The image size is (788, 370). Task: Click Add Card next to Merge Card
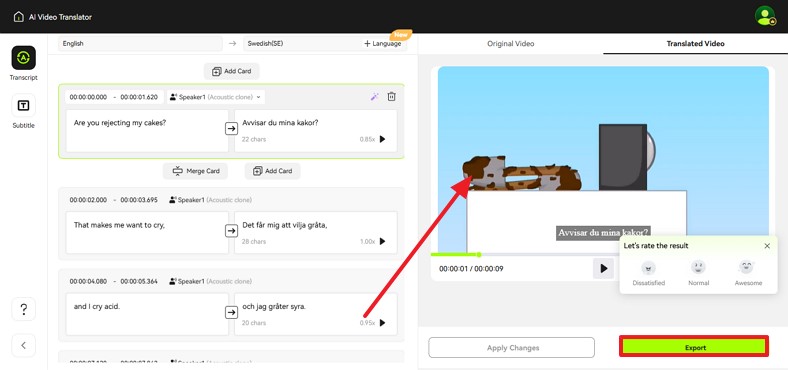(x=272, y=171)
